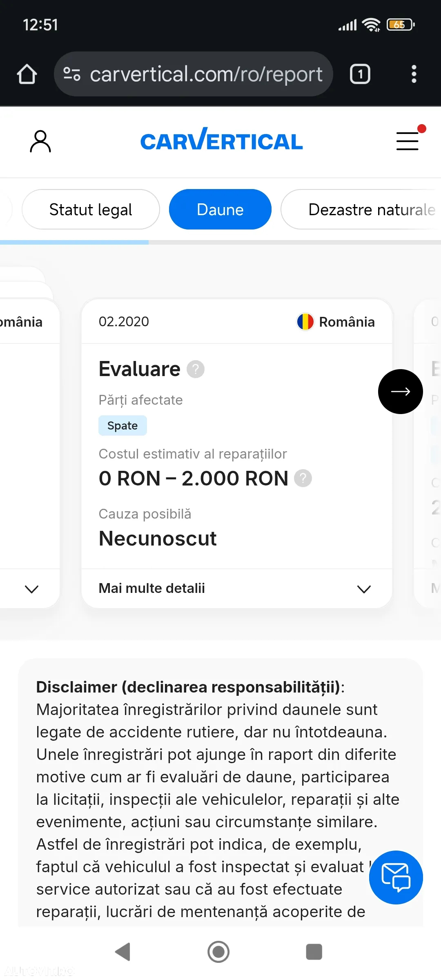Expand Mai multe detalii section

[x=237, y=588]
